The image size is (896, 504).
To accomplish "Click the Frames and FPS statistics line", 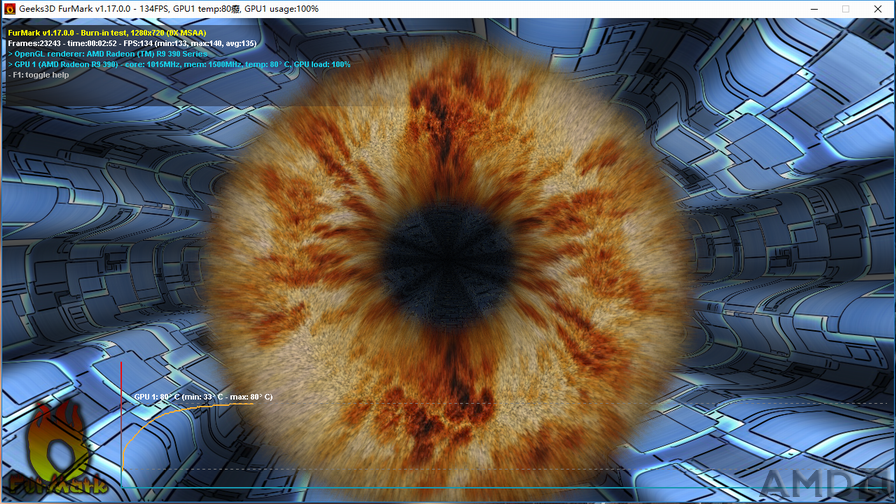I will click(132, 43).
